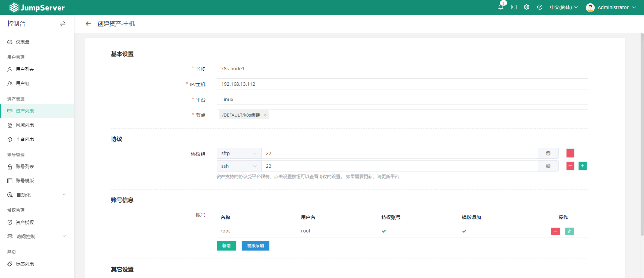Open 网域列表 menu item
644x278 pixels.
pos(37,125)
